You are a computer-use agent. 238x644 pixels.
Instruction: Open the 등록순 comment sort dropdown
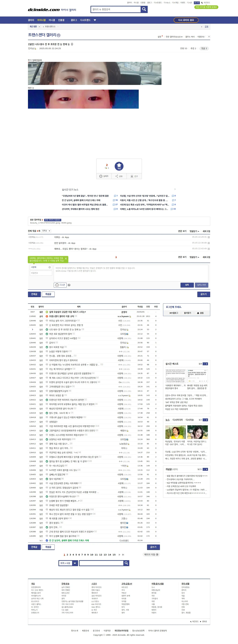click(x=46, y=231)
